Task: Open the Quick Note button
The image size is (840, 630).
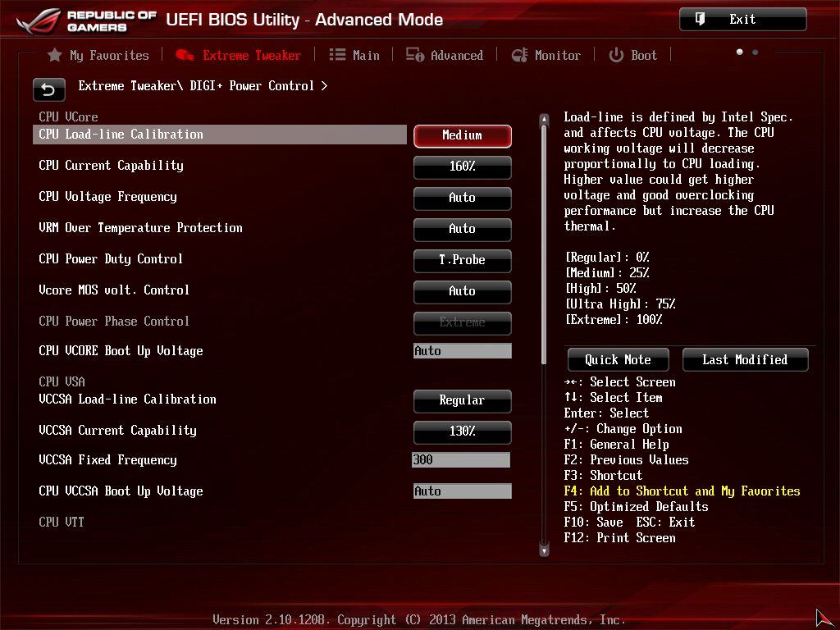Action: click(x=619, y=359)
